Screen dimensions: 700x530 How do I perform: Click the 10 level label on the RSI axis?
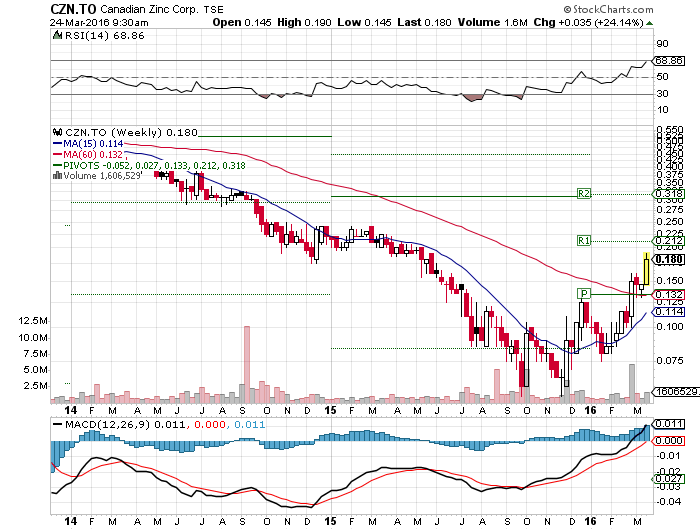pos(662,110)
